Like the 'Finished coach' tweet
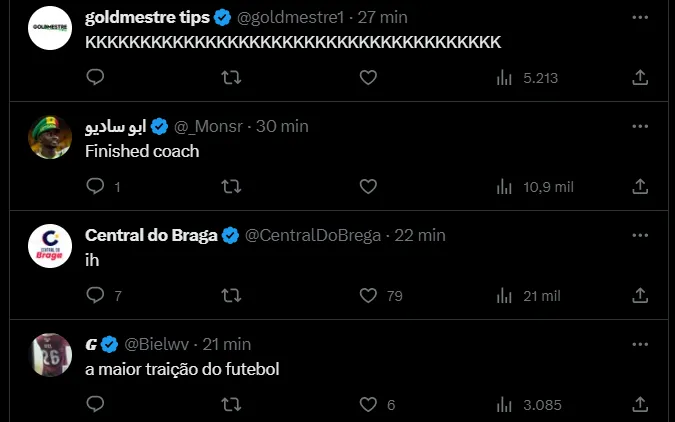Viewport: 675px width, 422px height. [x=368, y=186]
